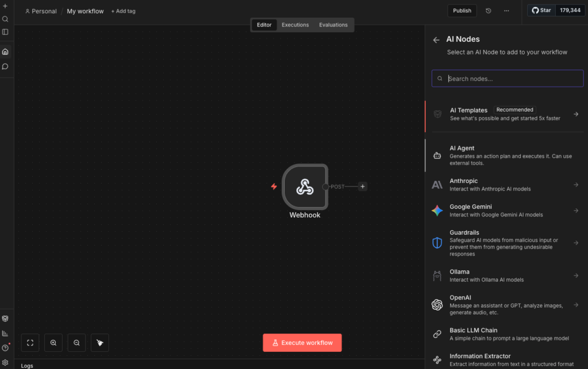Expand the Anthropic node options
Image resolution: width=588 pixels, height=369 pixels.
coord(575,185)
